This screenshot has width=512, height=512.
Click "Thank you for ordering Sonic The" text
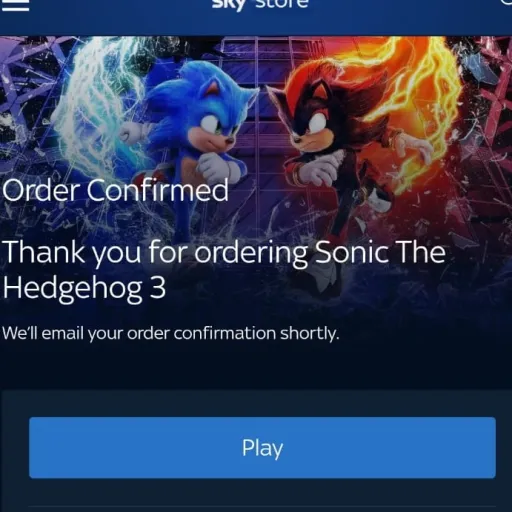tap(224, 253)
